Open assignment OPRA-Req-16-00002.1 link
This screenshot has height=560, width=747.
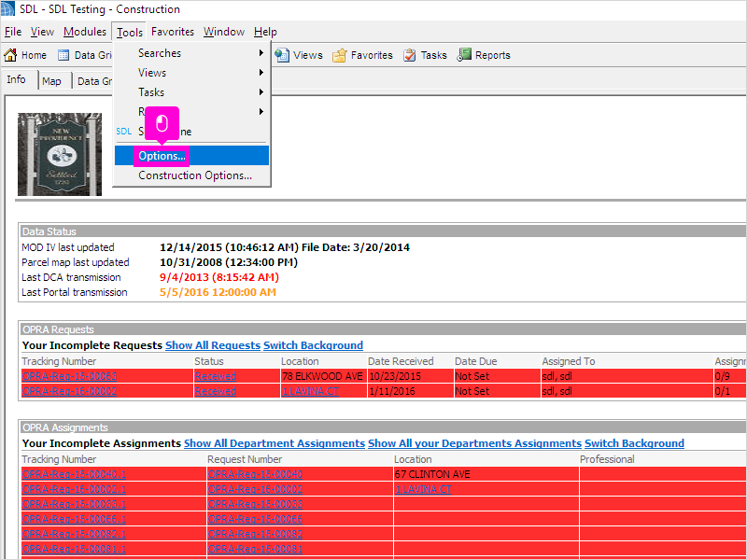[x=74, y=489]
